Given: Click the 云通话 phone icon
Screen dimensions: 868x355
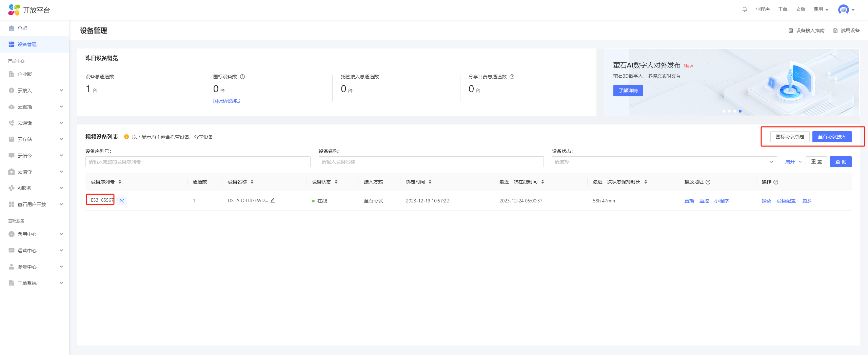Looking at the screenshot, I should click(x=12, y=123).
